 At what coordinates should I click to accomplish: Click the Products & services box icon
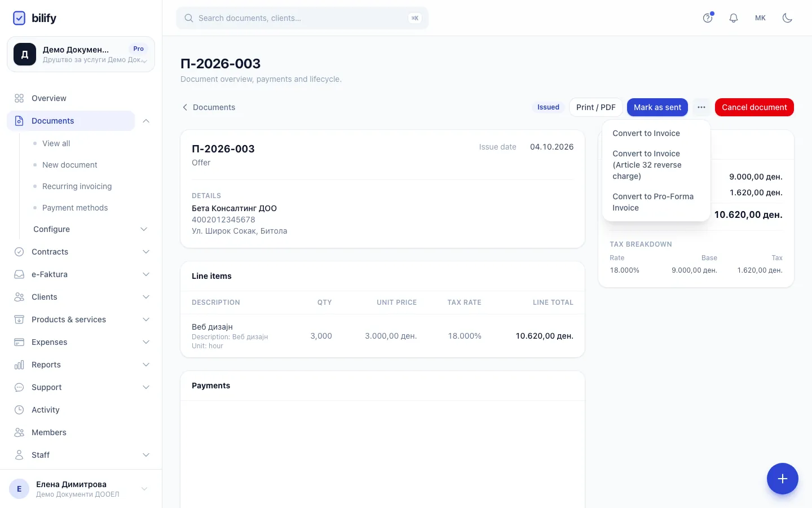click(x=19, y=319)
